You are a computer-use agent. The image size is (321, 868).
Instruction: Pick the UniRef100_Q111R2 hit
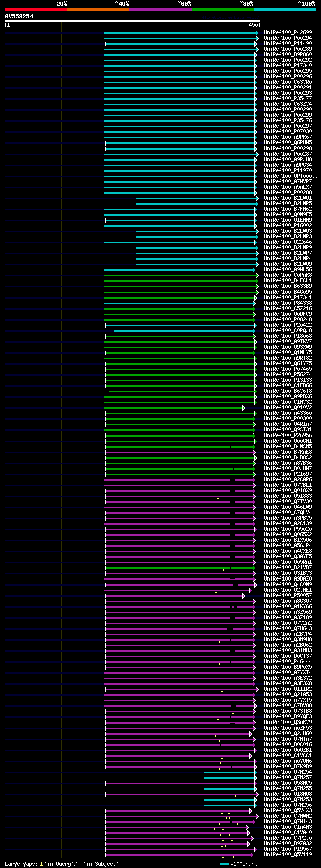pyautogui.click(x=288, y=689)
